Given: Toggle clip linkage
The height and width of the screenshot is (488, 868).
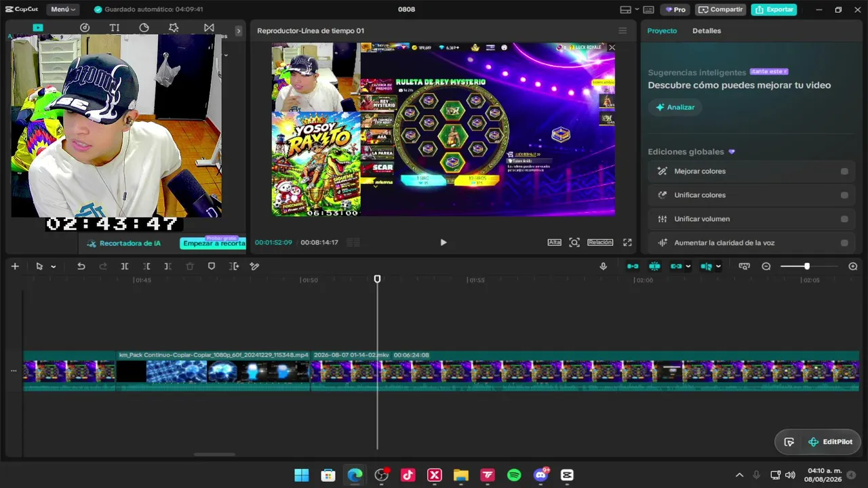Looking at the screenshot, I should (675, 266).
